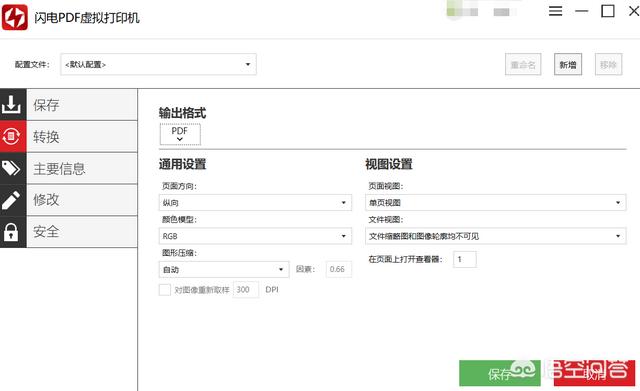
Task: Minimize the 闪电PDF虚拟打印机 window
Action: [x=582, y=11]
